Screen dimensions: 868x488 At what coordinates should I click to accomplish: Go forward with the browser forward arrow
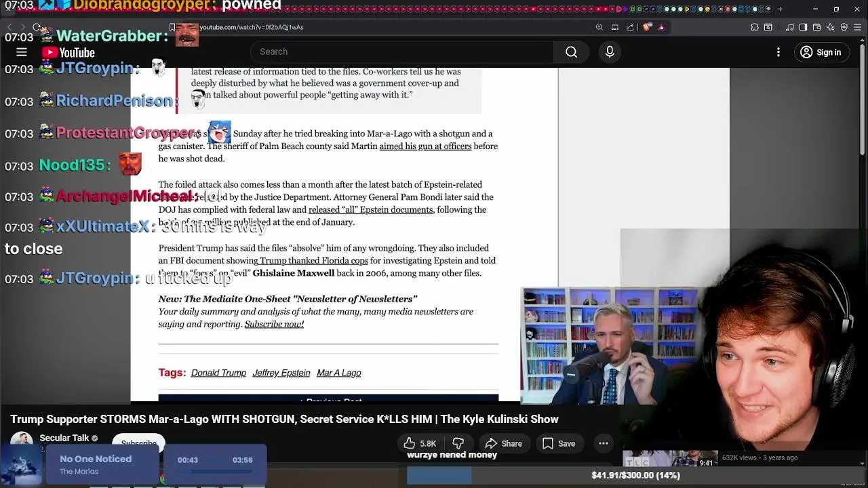pyautogui.click(x=23, y=27)
